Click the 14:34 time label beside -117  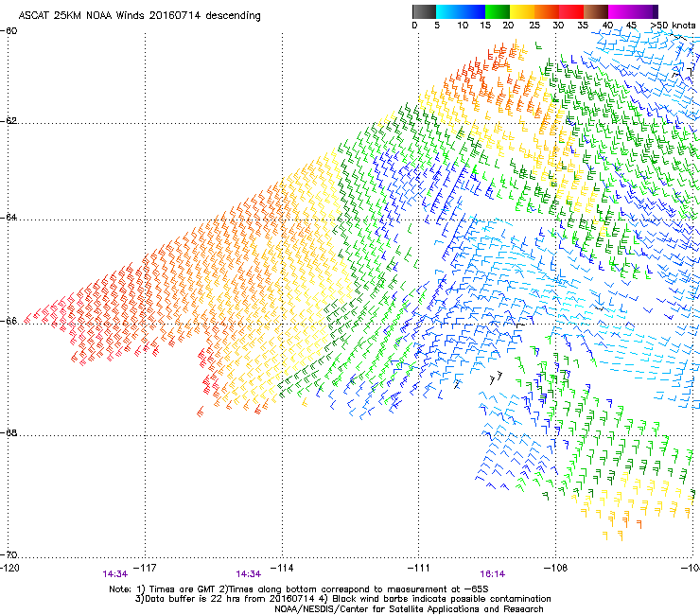114,574
